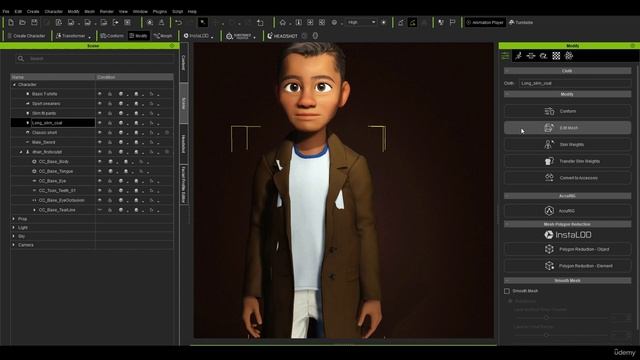Click the Skin Weights button
This screenshot has width=640, height=360.
pos(567,144)
